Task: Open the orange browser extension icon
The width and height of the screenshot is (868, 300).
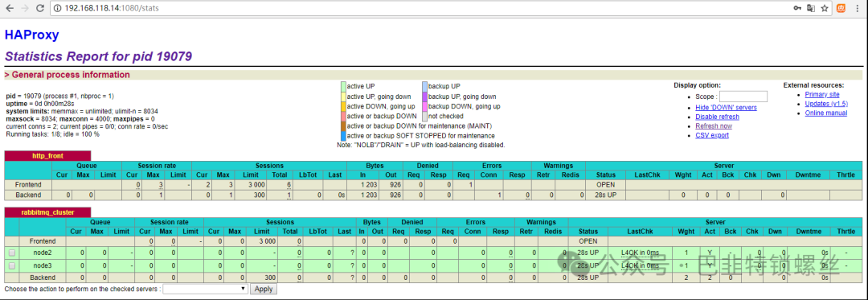Action: (x=841, y=8)
